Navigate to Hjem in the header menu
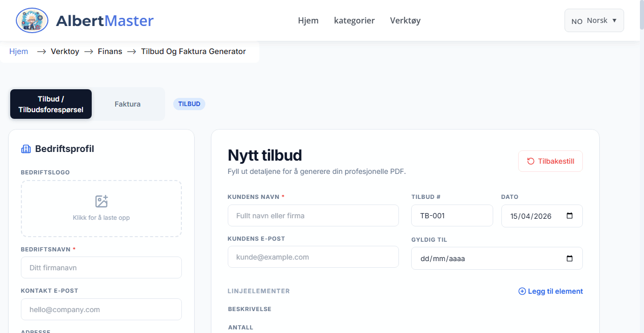 point(308,20)
